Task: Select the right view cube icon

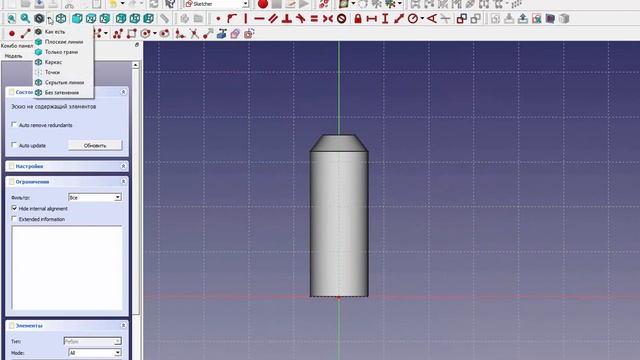Action: point(105,18)
